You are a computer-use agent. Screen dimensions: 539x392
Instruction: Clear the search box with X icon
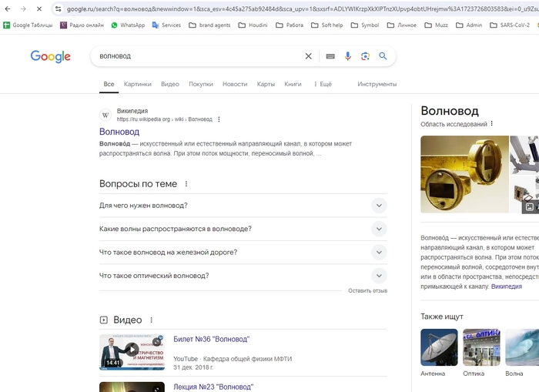coord(309,56)
